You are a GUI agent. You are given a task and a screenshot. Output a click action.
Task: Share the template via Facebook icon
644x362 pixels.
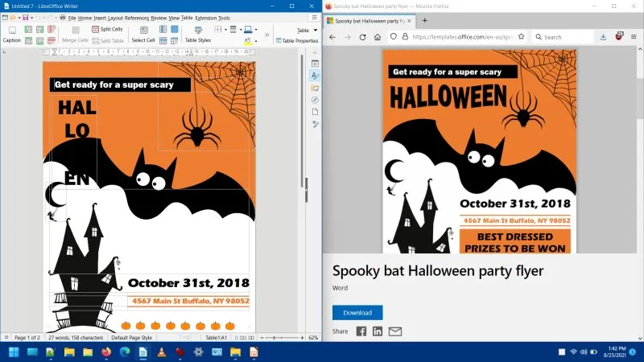pos(361,331)
